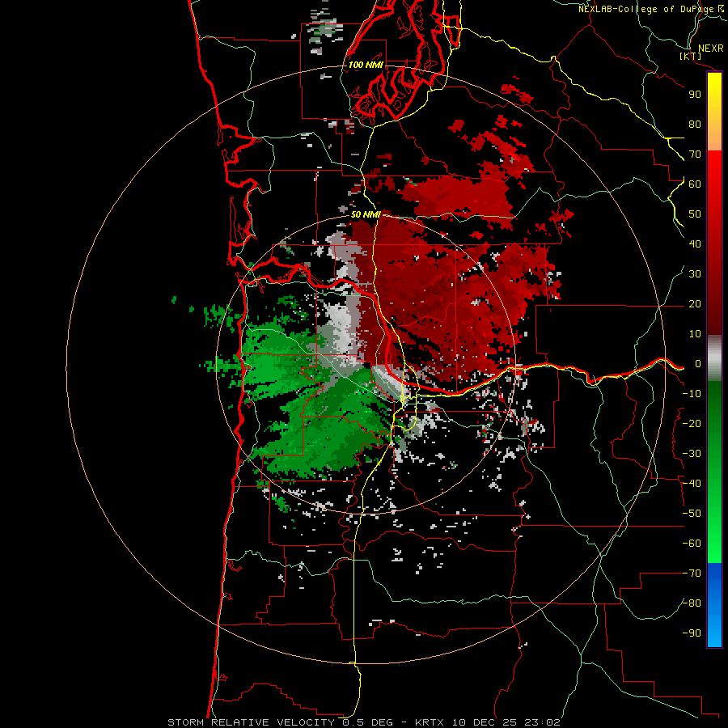The height and width of the screenshot is (728, 728).
Task: Click the light blue segment of color bar
Action: click(x=714, y=627)
